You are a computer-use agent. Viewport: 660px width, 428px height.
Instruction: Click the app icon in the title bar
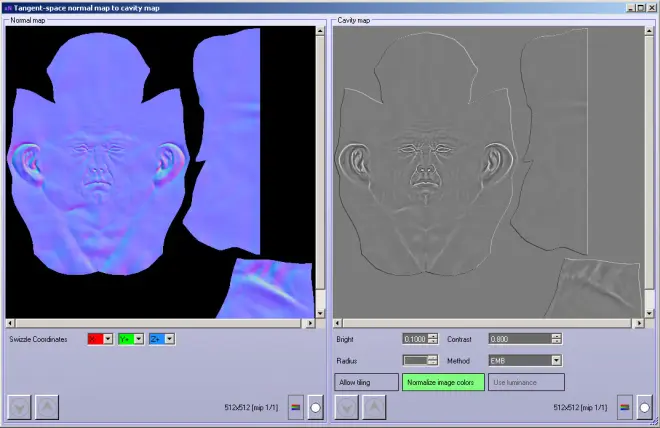pos(8,8)
